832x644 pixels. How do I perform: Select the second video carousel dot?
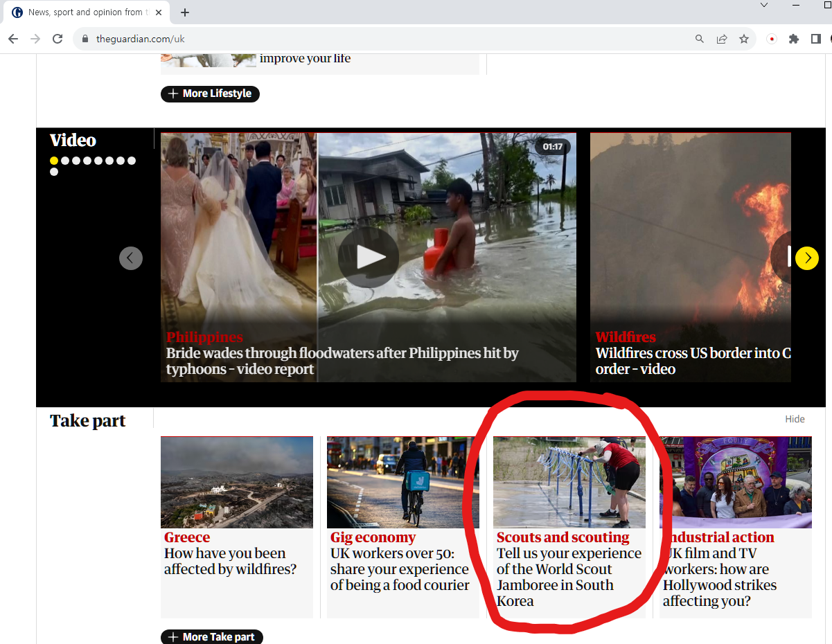click(65, 161)
